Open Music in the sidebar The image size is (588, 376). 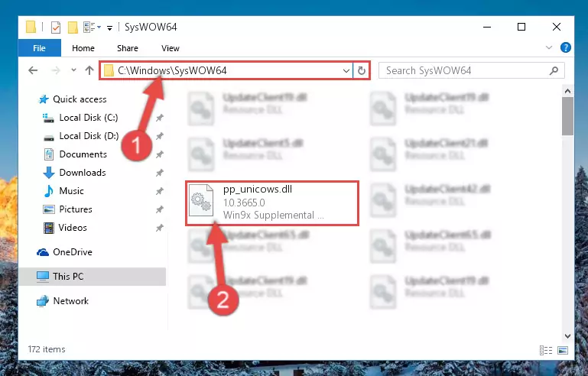click(71, 191)
